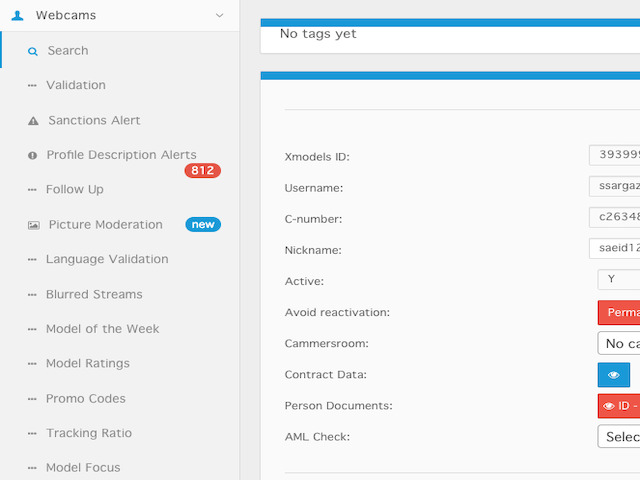Click the dots icon beside Validation

(x=32, y=86)
